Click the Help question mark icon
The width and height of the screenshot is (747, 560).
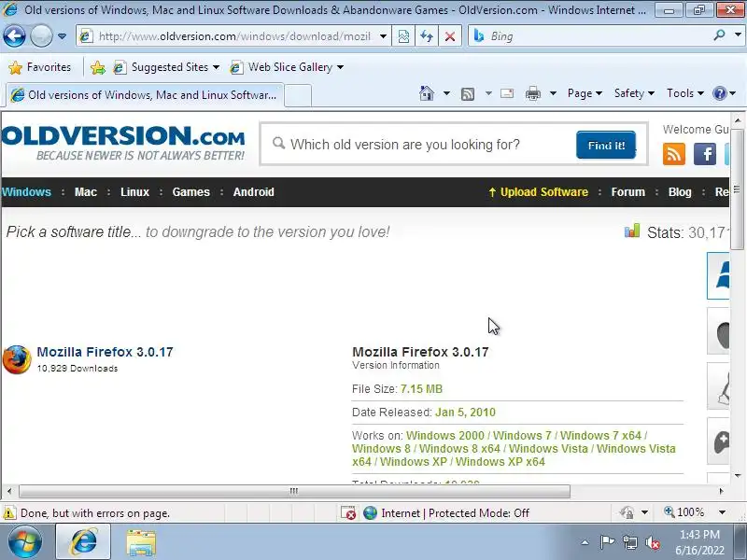[x=719, y=93]
